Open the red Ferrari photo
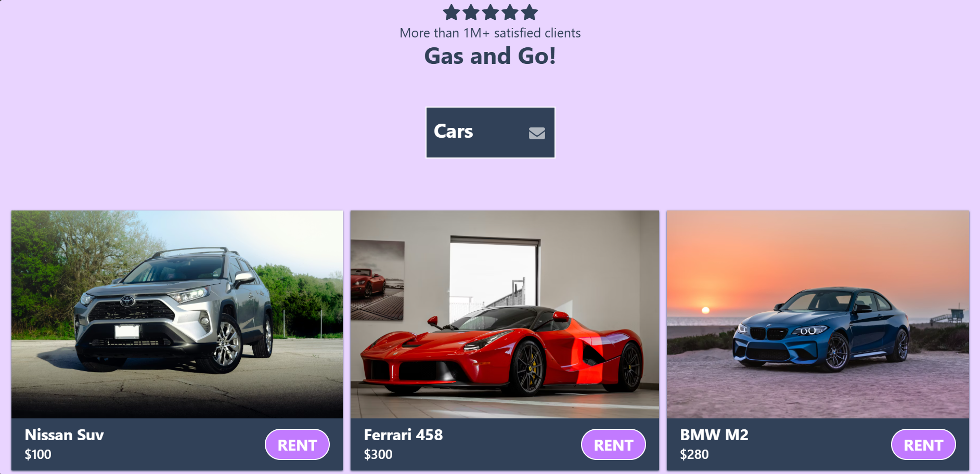The width and height of the screenshot is (980, 474). coord(505,314)
